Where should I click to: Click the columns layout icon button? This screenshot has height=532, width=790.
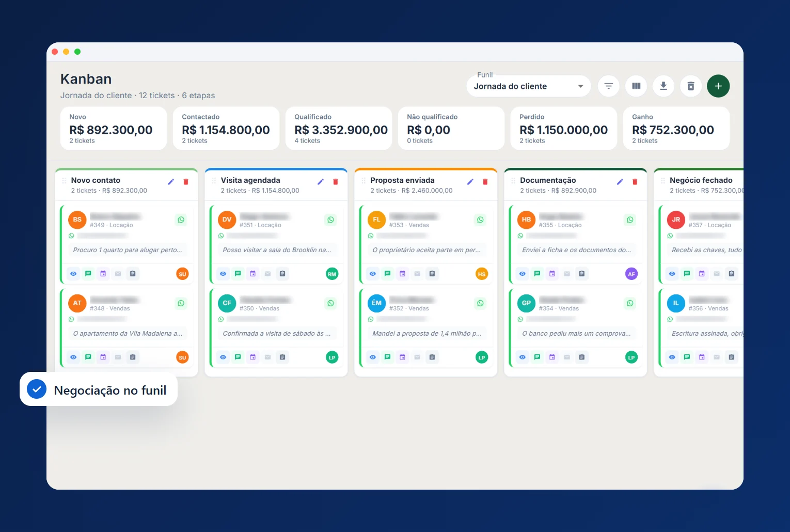coord(636,86)
